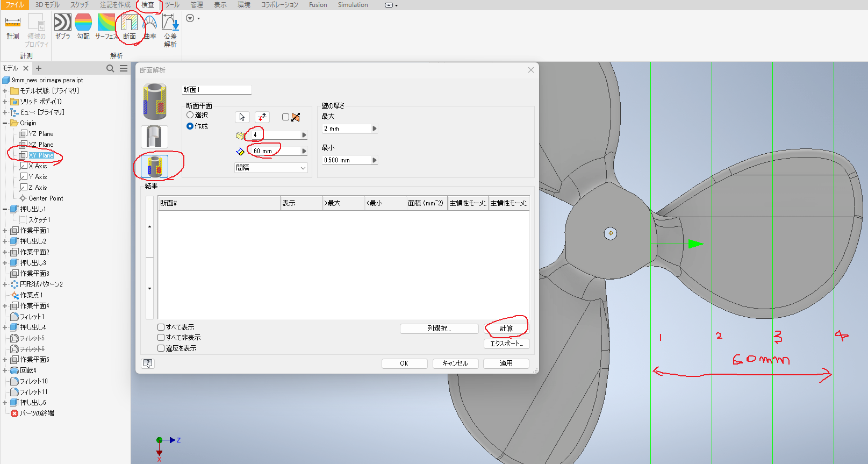Open the Draft (勾配) analysis tool

[83, 27]
